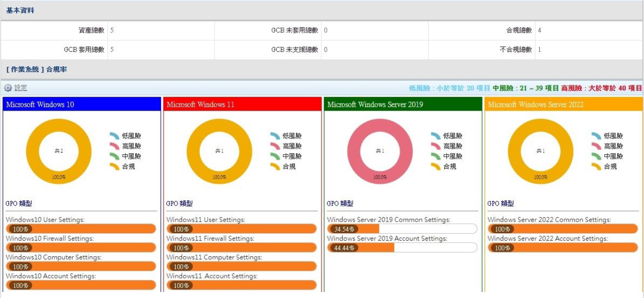The width and height of the screenshot is (644, 298).
Task: Click the Windows Server 2019 Account Settings label
Action: click(x=387, y=238)
